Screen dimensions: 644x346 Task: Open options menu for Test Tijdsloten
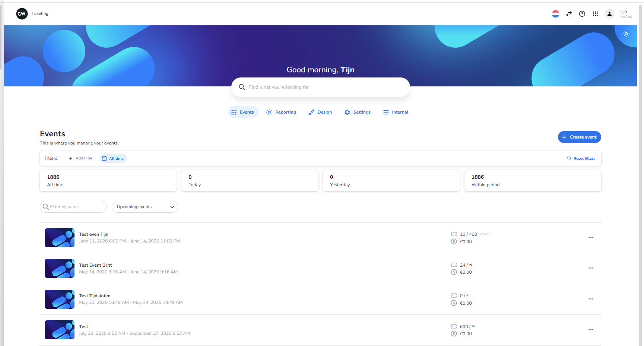point(591,299)
